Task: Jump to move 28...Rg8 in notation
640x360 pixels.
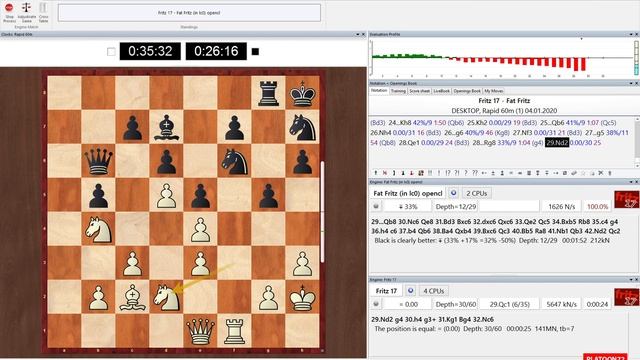Action: (487, 143)
